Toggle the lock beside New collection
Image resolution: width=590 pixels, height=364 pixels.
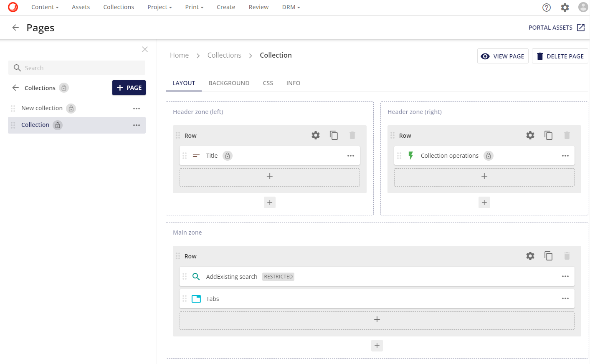coord(71,108)
